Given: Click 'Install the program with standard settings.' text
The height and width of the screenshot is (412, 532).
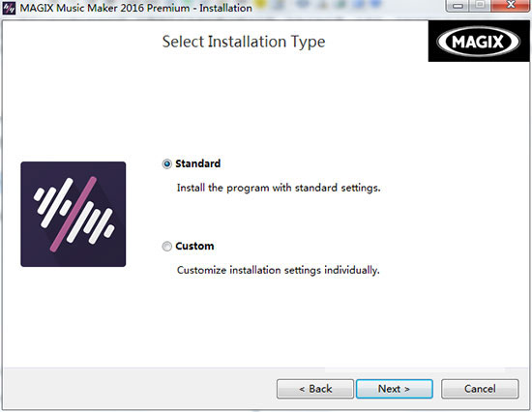Looking at the screenshot, I should pyautogui.click(x=279, y=188).
